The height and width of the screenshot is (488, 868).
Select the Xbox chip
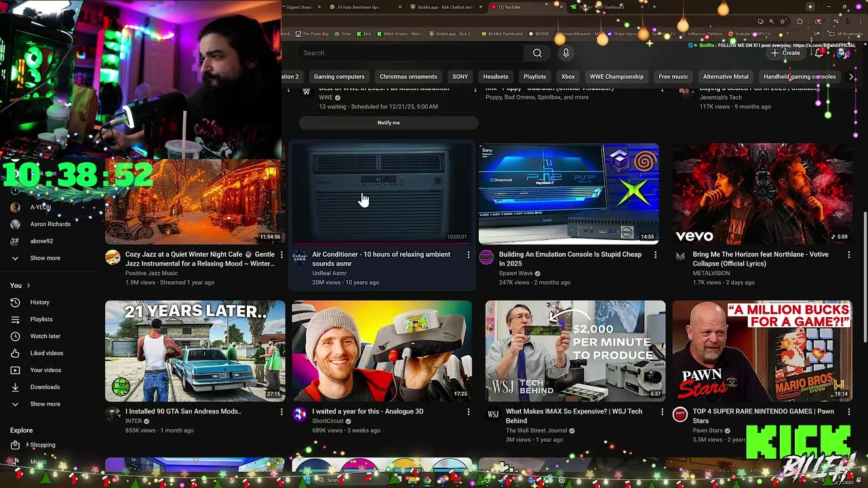tap(568, 77)
